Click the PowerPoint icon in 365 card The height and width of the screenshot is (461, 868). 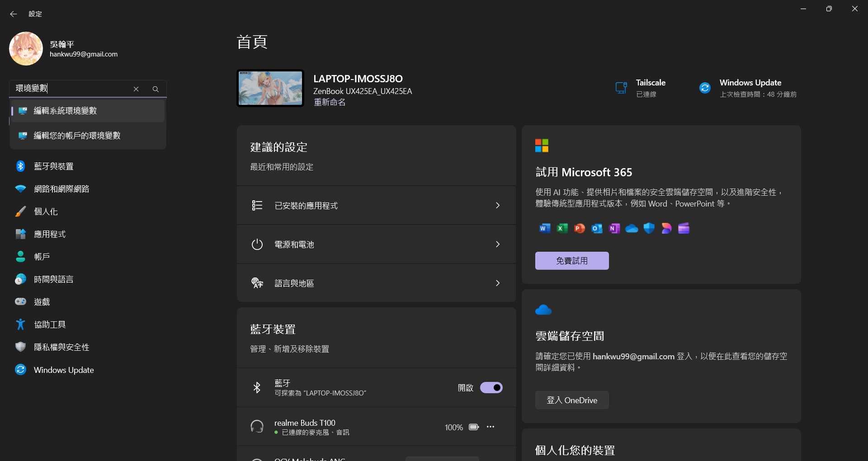(x=580, y=228)
